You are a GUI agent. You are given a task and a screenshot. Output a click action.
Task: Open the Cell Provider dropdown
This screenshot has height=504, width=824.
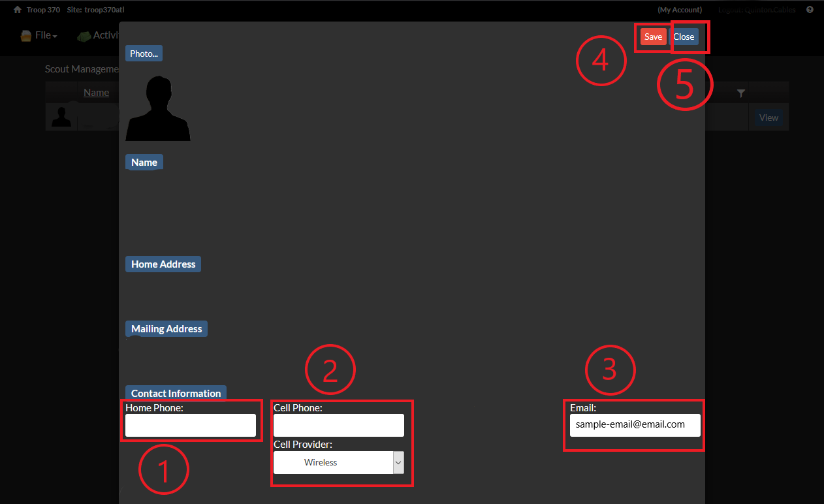[334, 462]
